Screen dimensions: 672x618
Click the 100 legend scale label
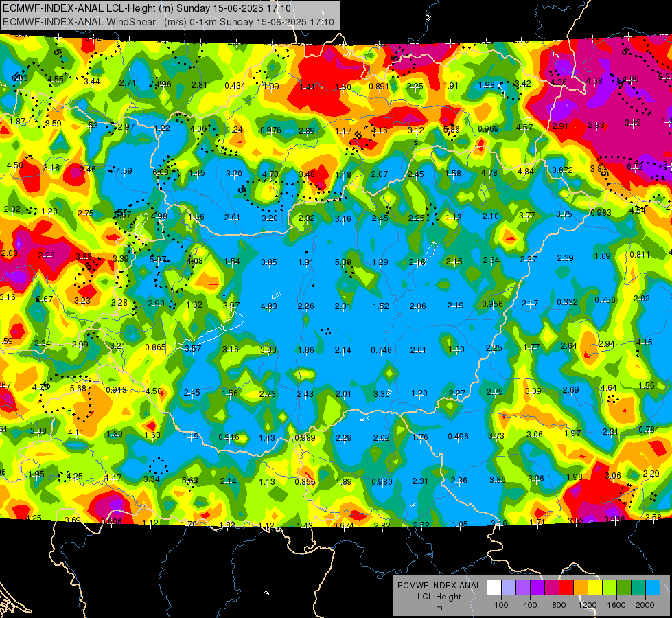501,605
